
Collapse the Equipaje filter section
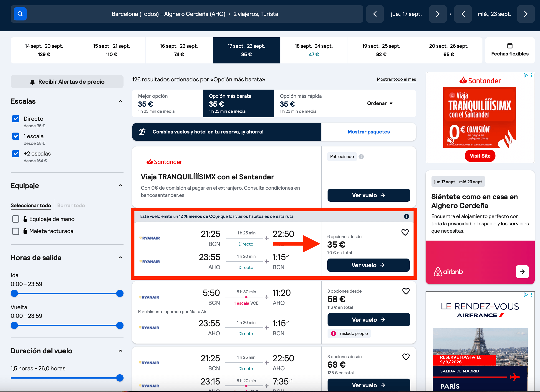tap(121, 186)
